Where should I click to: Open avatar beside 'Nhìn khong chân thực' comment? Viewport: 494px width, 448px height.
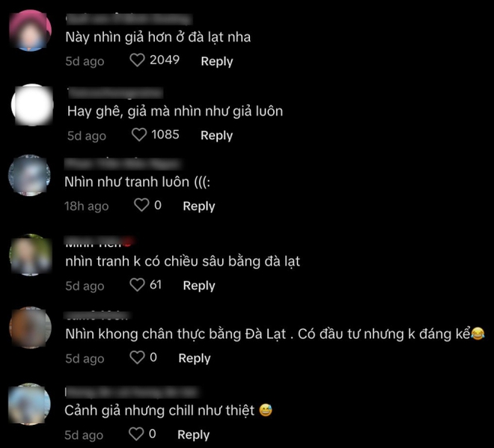coord(30,328)
